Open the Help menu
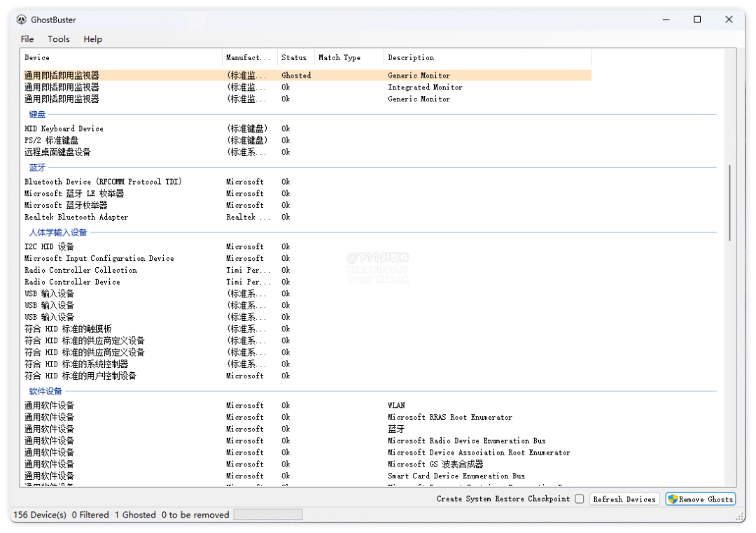 pyautogui.click(x=92, y=39)
